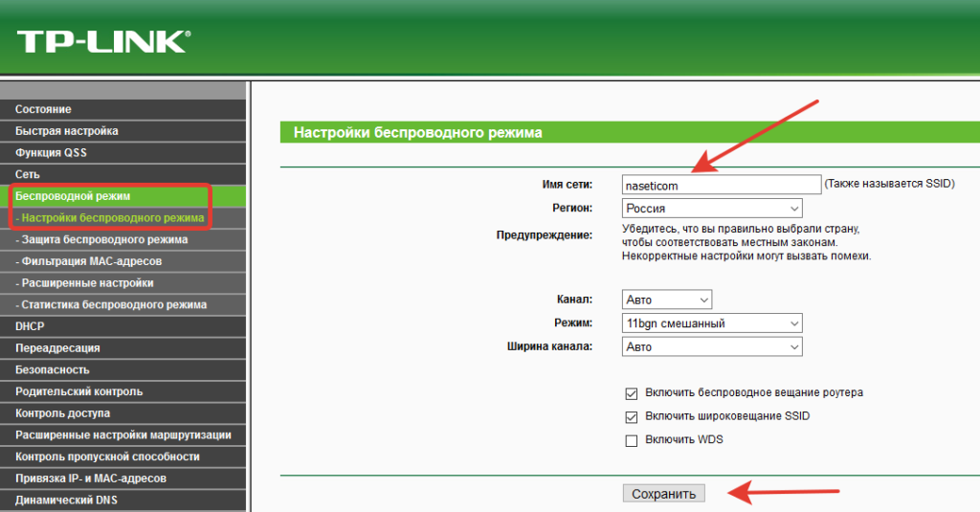Go to Сеть section
The image size is (980, 512).
pyautogui.click(x=28, y=174)
